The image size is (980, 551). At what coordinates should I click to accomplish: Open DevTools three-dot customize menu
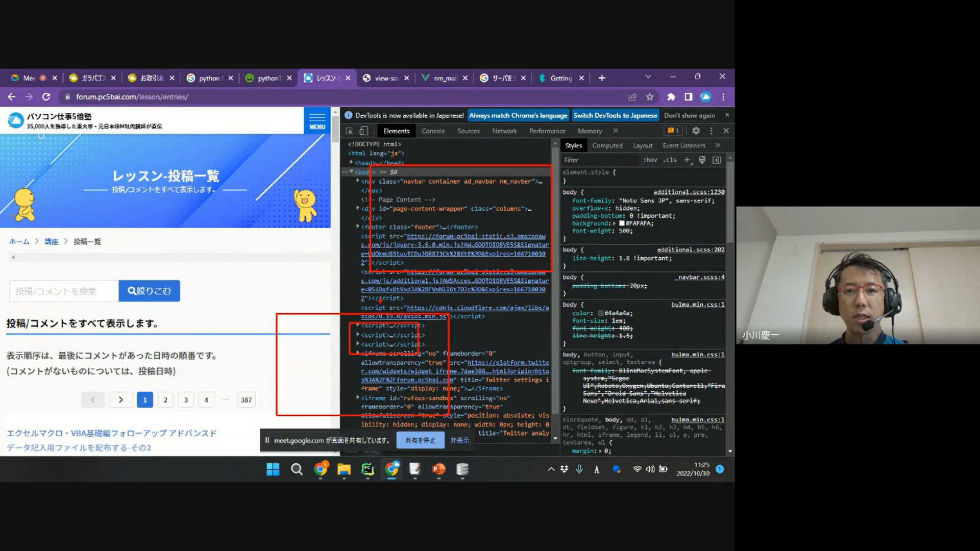click(x=711, y=131)
